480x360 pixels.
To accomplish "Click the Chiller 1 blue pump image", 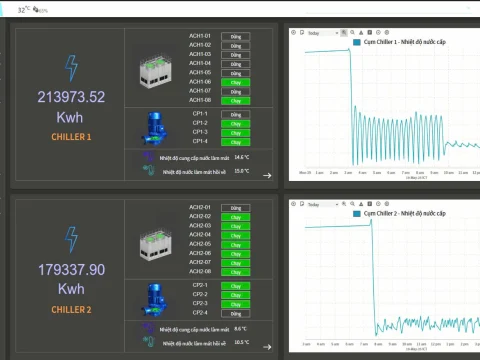I will click(x=154, y=128).
